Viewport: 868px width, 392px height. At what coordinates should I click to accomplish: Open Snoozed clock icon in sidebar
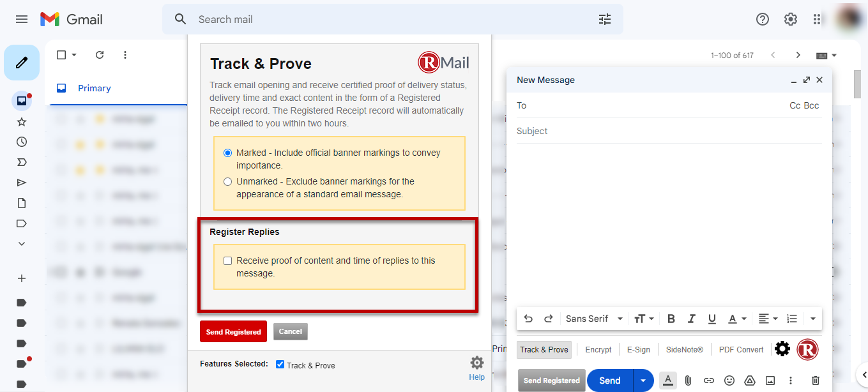pyautogui.click(x=22, y=142)
